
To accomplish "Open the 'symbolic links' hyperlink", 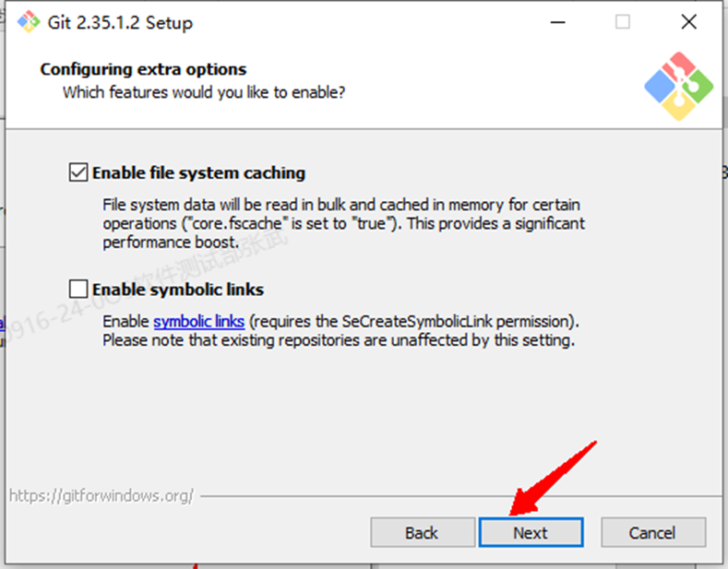I will 198,322.
